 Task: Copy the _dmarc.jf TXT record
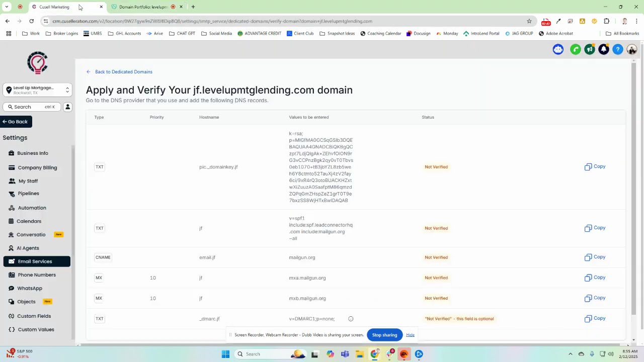(x=595, y=318)
